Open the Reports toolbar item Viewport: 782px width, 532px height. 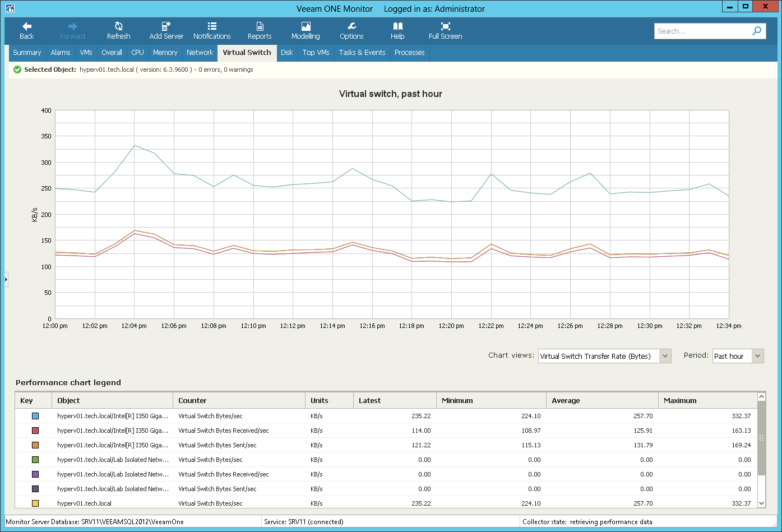[260, 31]
